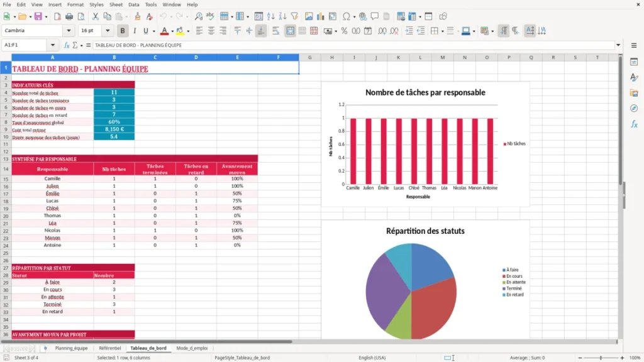Open the Tools menu

point(151,4)
